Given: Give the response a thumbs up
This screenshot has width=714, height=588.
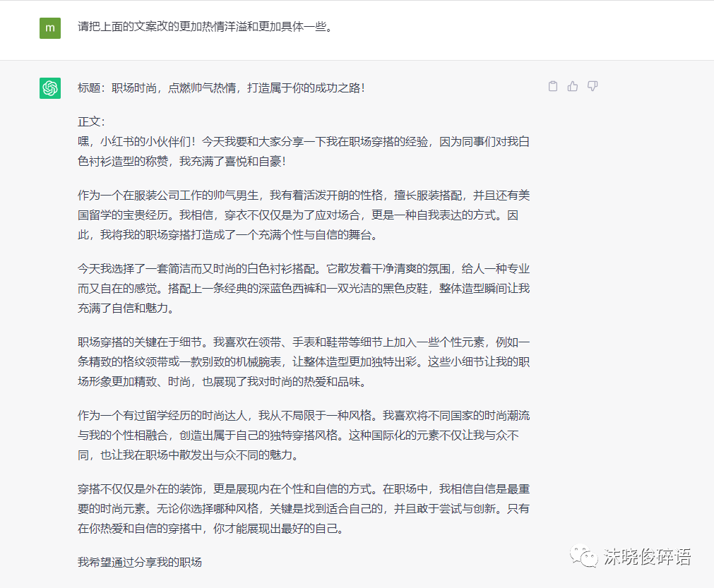Looking at the screenshot, I should (573, 86).
